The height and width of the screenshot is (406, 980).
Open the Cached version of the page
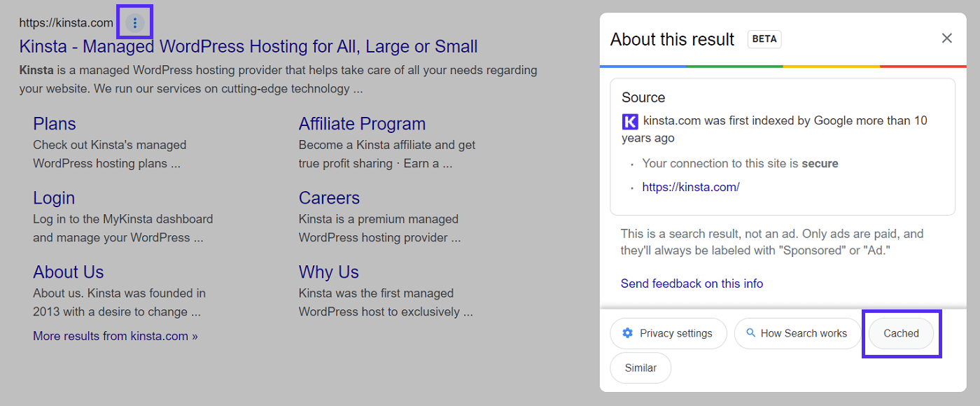click(901, 333)
